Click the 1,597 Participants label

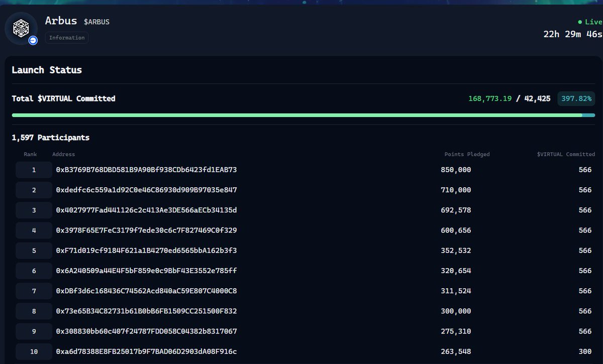pos(50,137)
